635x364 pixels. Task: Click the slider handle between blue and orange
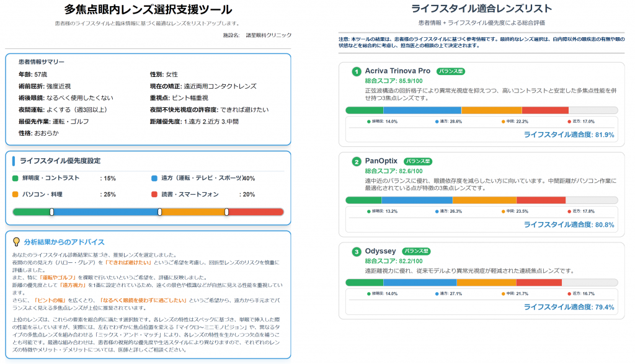tap(160, 212)
